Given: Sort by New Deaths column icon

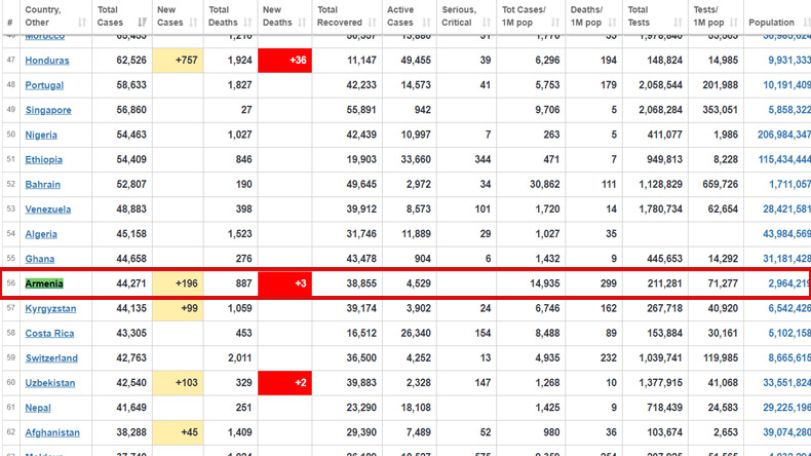Looking at the screenshot, I should (x=302, y=22).
